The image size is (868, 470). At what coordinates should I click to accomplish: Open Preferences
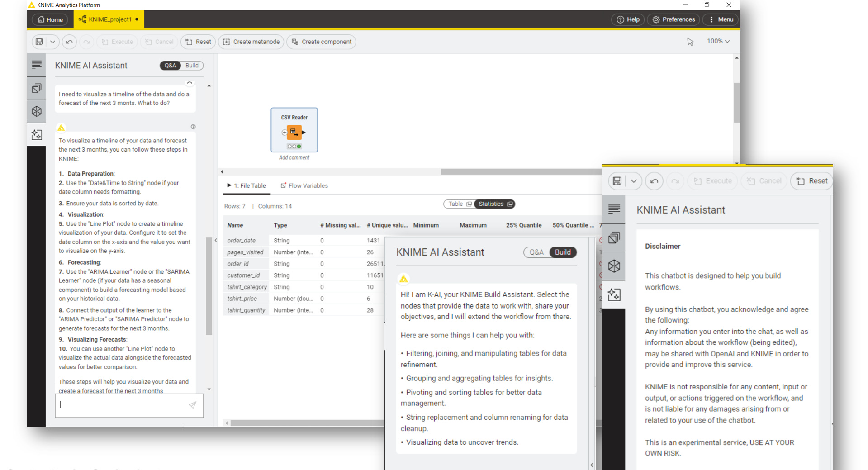click(674, 19)
